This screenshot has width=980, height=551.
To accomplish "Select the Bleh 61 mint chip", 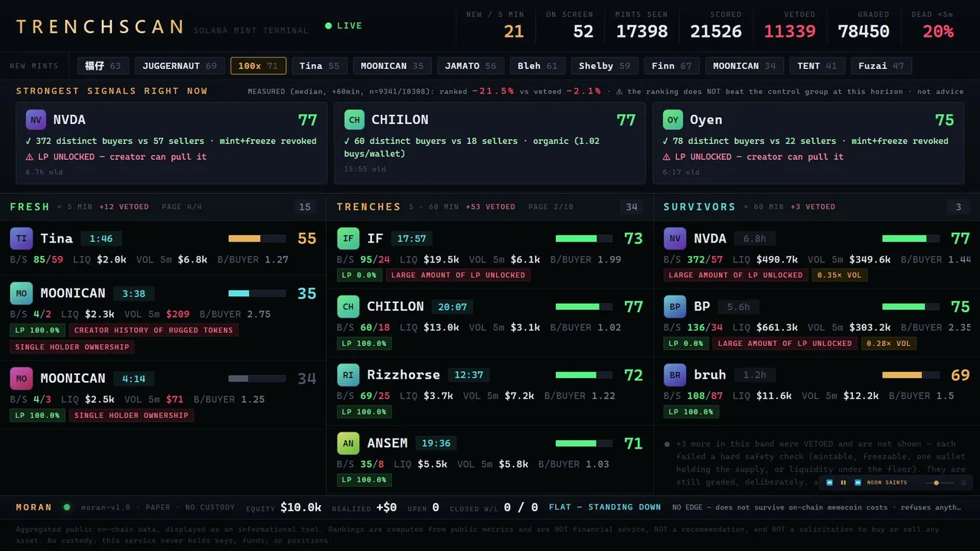I will tap(537, 66).
